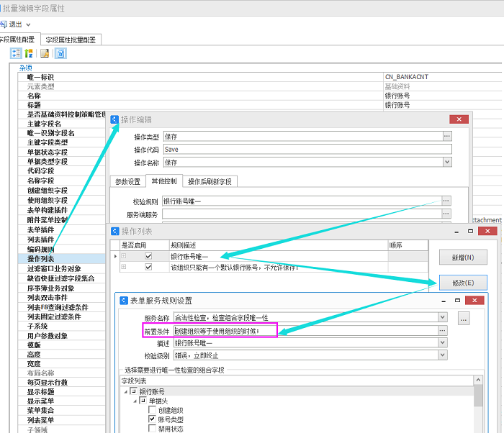Open ellipsis browse button for 前置条件
504x433 pixels.
coord(442,330)
